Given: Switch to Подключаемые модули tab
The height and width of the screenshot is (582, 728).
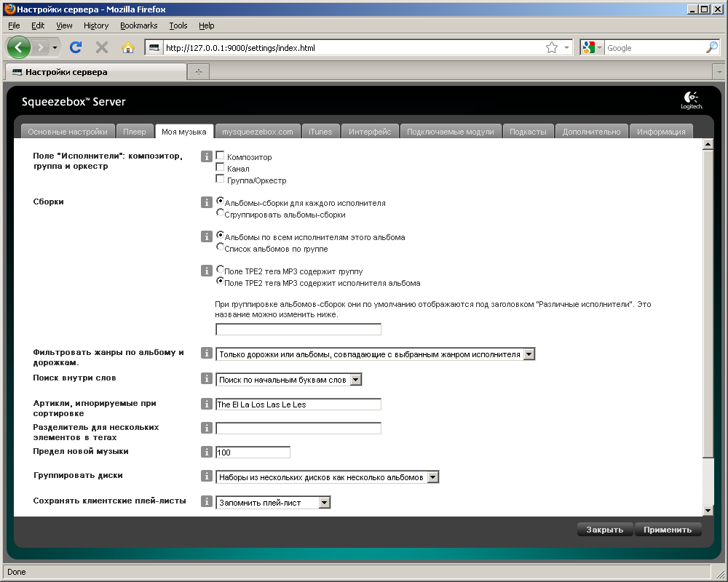Looking at the screenshot, I should (x=451, y=132).
